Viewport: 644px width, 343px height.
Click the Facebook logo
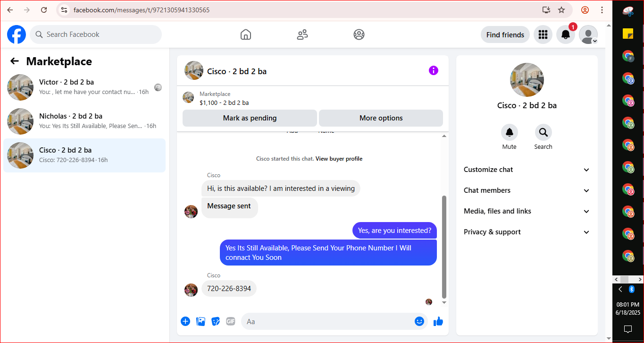17,34
